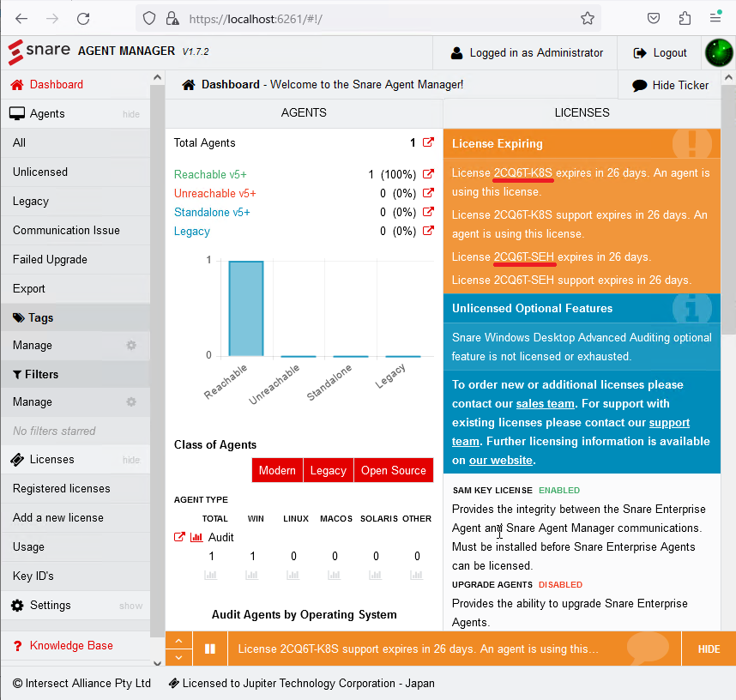Screen dimensions: 736x700
Task: Save page to Pocket icon
Action: [654, 19]
